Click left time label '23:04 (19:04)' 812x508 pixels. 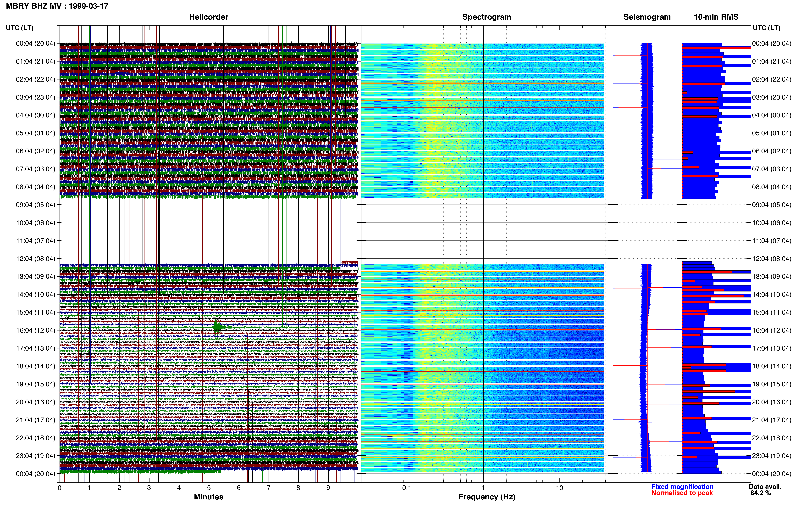point(36,456)
